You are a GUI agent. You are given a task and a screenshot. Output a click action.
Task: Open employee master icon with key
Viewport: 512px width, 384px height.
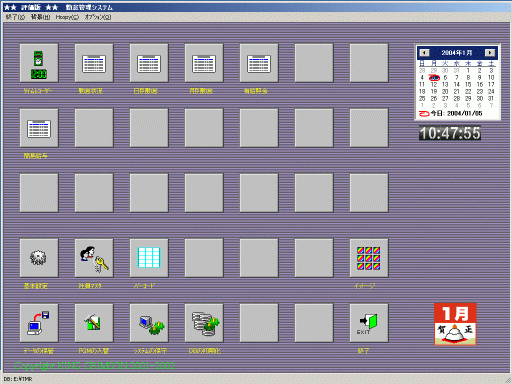[x=94, y=258]
